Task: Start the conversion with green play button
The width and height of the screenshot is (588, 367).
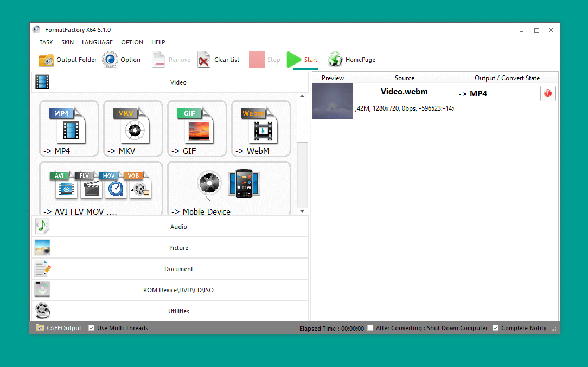Action: coord(302,60)
